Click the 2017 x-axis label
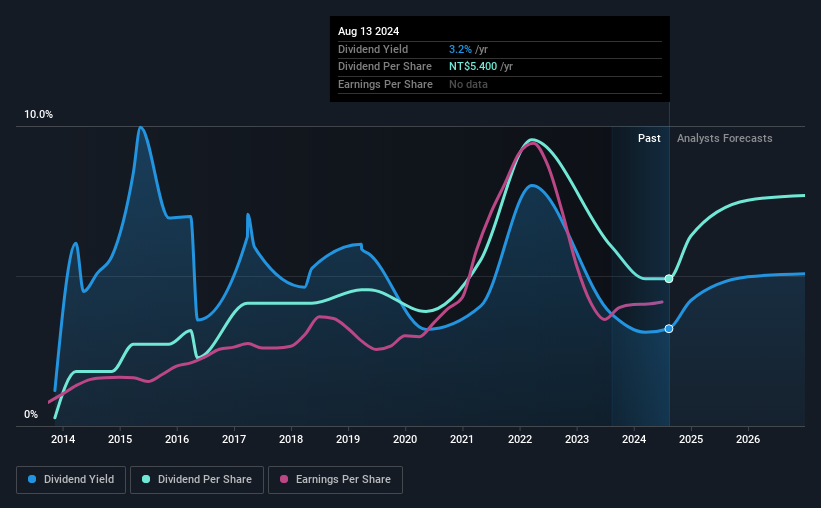This screenshot has width=821, height=508. click(x=234, y=439)
